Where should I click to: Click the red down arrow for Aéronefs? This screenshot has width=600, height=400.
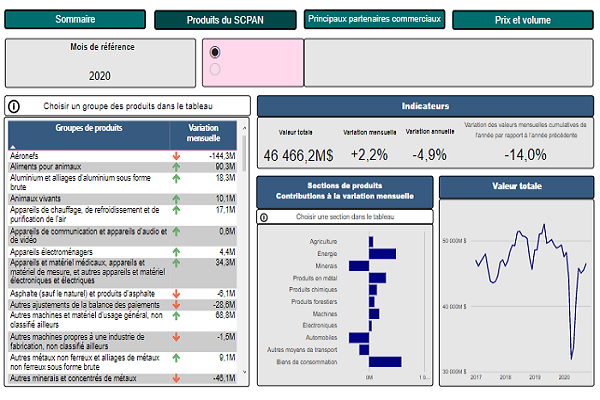[176, 156]
